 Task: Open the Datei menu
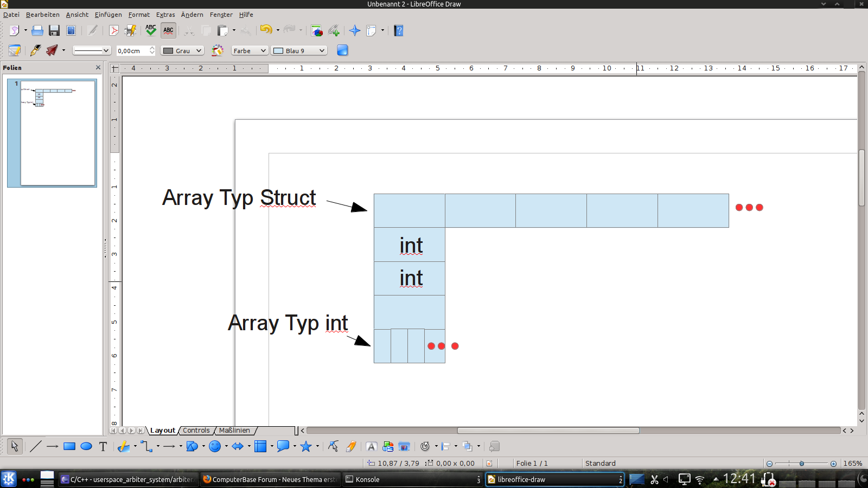[x=11, y=15]
